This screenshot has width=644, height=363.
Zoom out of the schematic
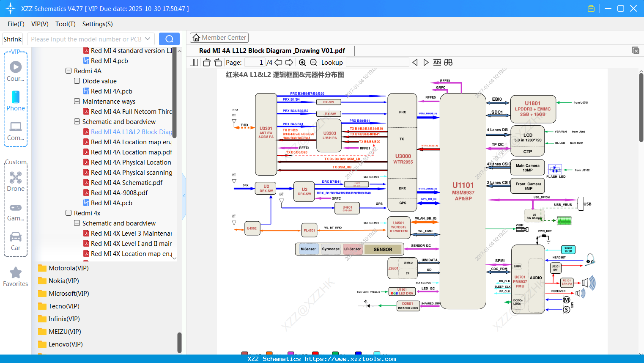(313, 62)
